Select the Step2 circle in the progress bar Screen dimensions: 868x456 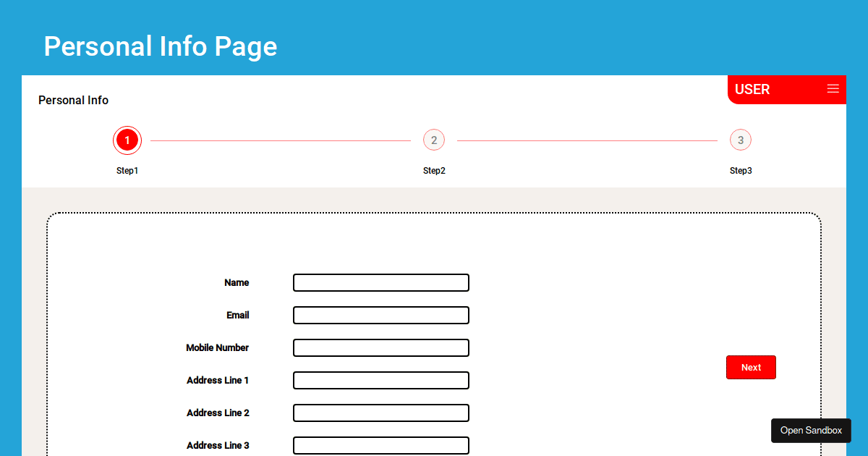point(434,140)
